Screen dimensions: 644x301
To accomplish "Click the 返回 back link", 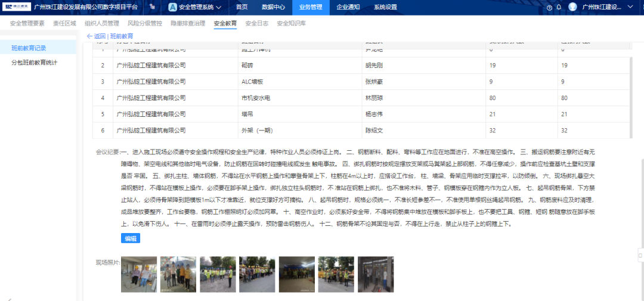I will [x=97, y=36].
